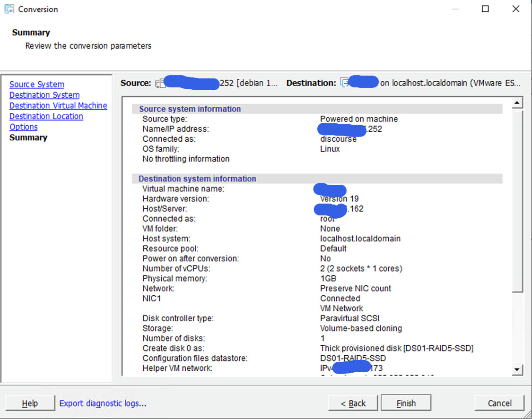This screenshot has width=532, height=419.
Task: Click the summary scrollbar down arrow
Action: (x=517, y=369)
